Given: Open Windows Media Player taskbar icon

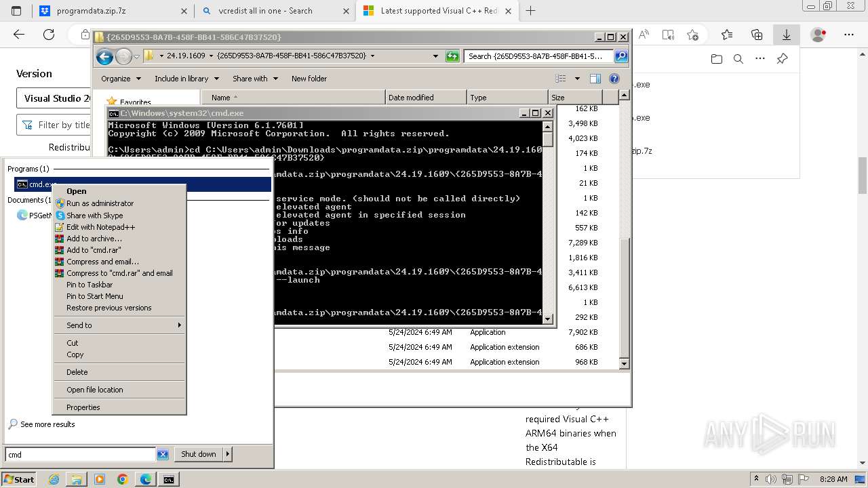Looking at the screenshot, I should 100,479.
